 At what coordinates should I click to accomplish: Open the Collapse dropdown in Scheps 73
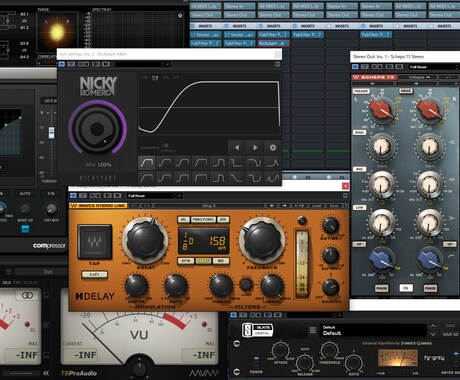[417, 77]
